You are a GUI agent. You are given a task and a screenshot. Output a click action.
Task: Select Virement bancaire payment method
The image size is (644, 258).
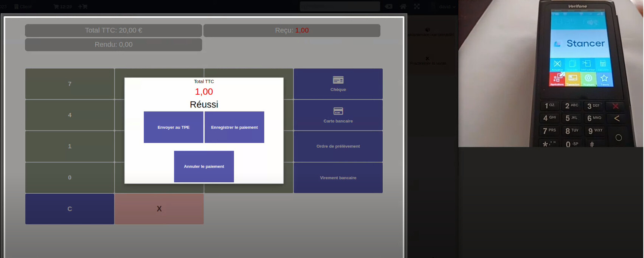[338, 178]
